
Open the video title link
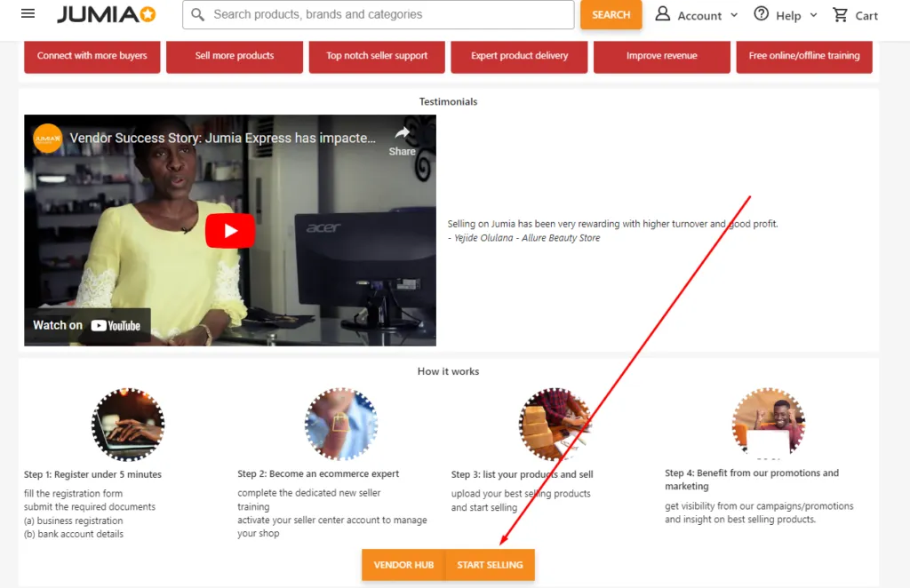click(x=223, y=138)
